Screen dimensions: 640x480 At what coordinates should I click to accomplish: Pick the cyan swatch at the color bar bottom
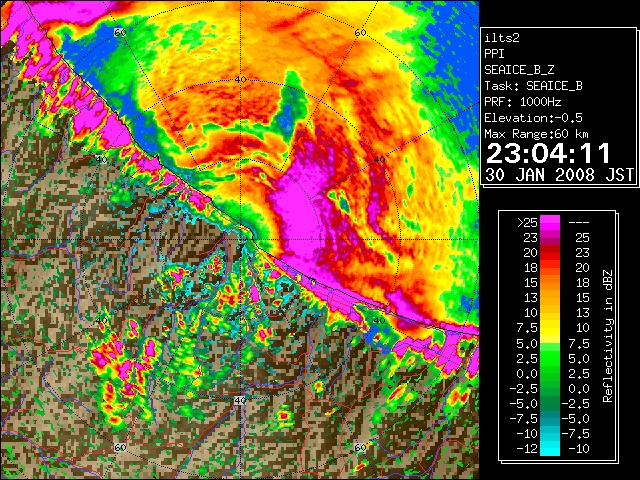(550, 448)
